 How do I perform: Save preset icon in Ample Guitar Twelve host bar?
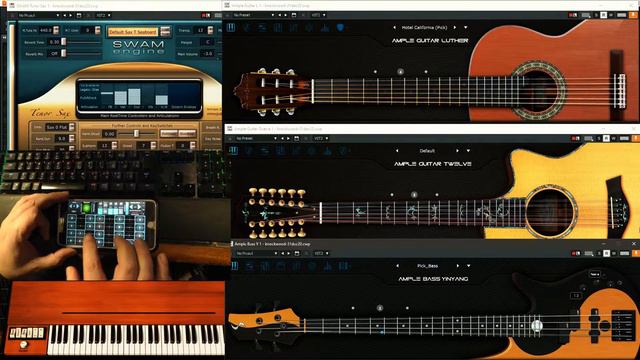tap(297, 138)
